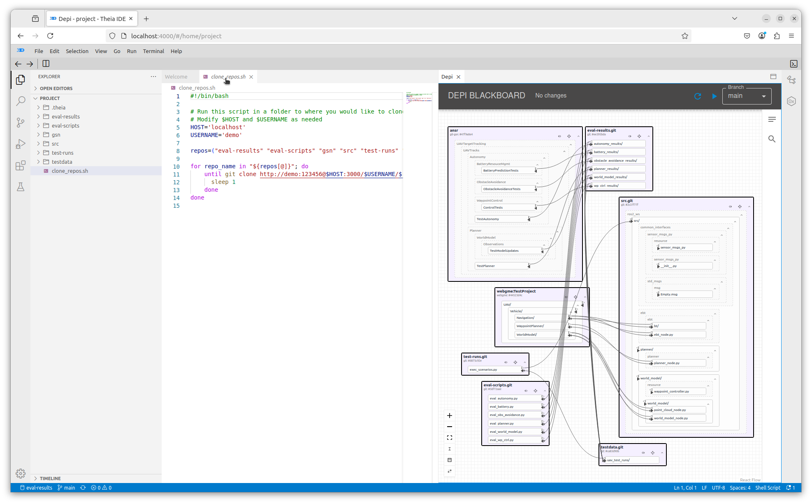Go back with the editor navigation arrow
This screenshot has height=504, width=812.
18,64
